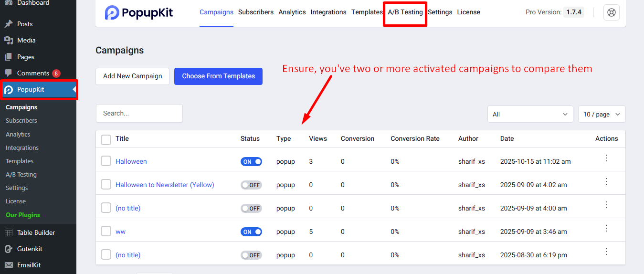Viewport: 644px width, 274px height.
Task: Switch to the Analytics tab
Action: [x=292, y=12]
